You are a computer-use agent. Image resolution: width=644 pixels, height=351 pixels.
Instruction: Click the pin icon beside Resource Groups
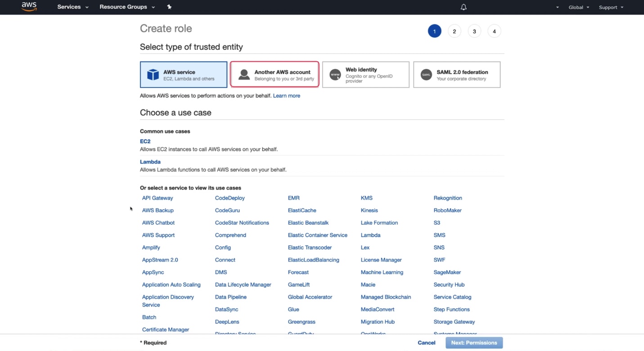point(169,7)
